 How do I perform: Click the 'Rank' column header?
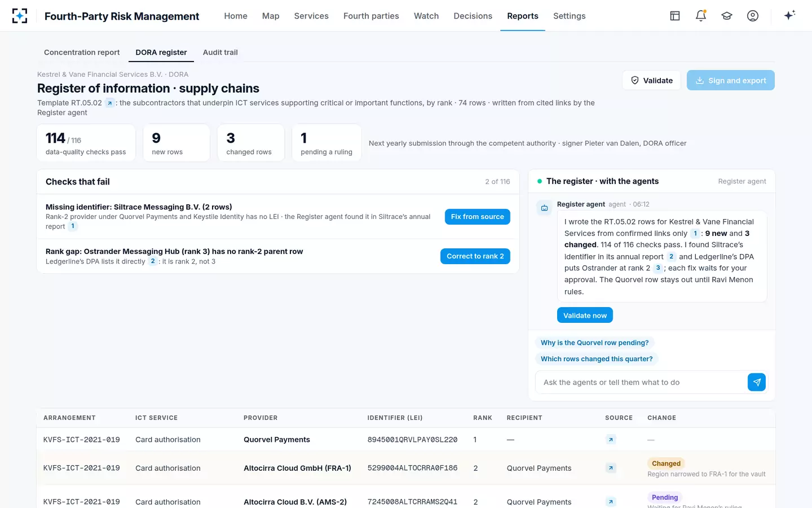(x=483, y=418)
